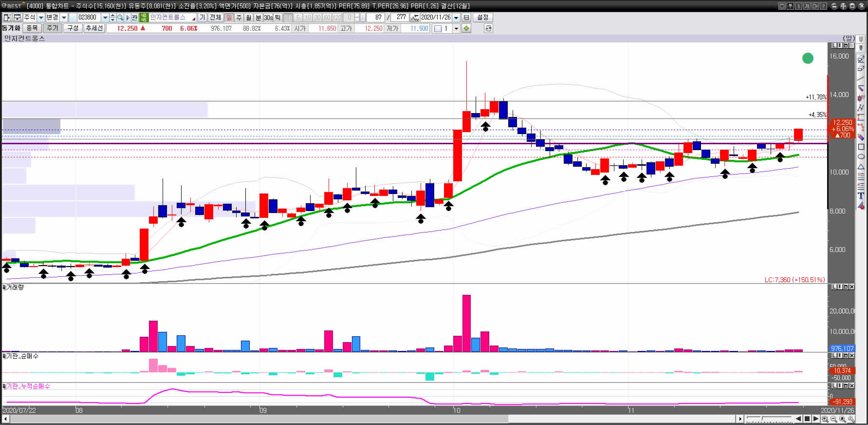Click the scrollbar left arrow button
Viewport: 868px width, 425px height.
coord(5,419)
